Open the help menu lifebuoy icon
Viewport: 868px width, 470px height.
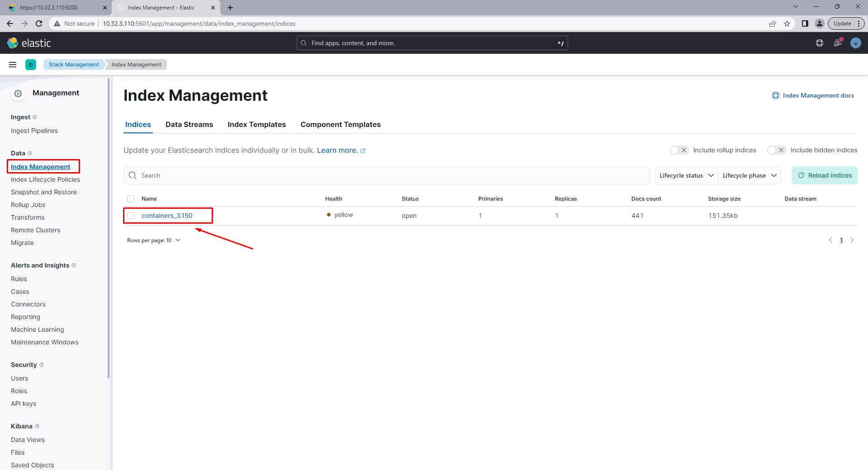pos(820,43)
